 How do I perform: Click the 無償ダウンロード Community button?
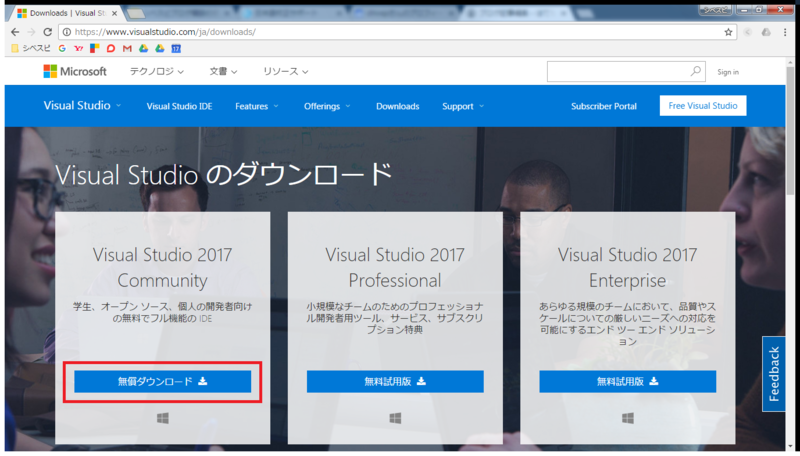tap(163, 381)
